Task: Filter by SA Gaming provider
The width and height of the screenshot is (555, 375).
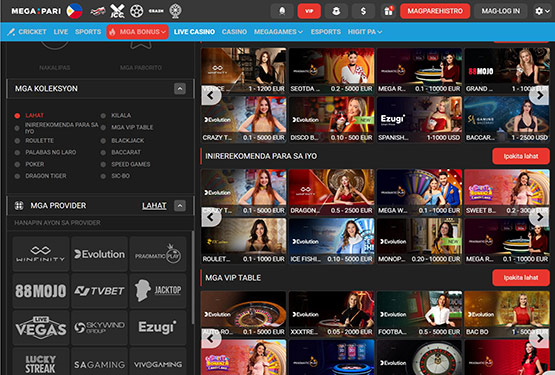Action: tap(99, 361)
